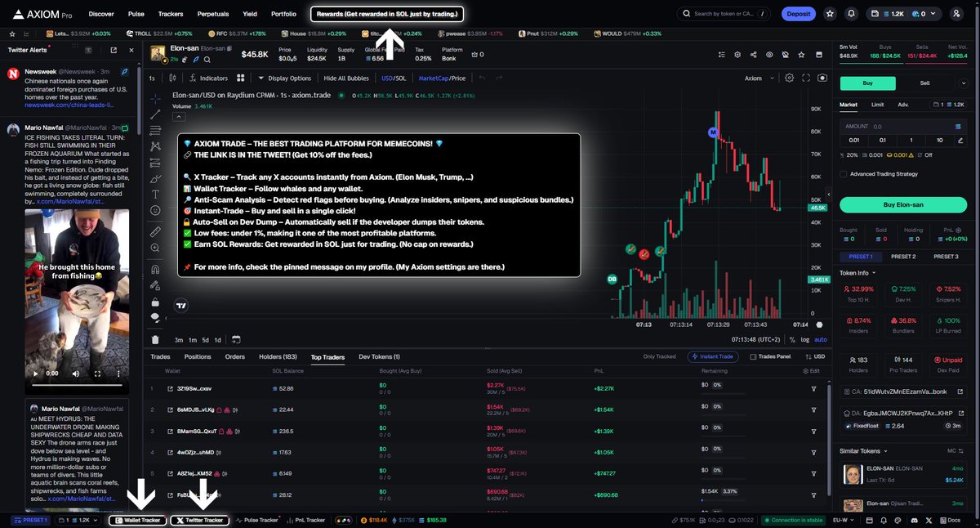Enable magnet mode on chart
Screen dimensions: 980x528
click(155, 269)
